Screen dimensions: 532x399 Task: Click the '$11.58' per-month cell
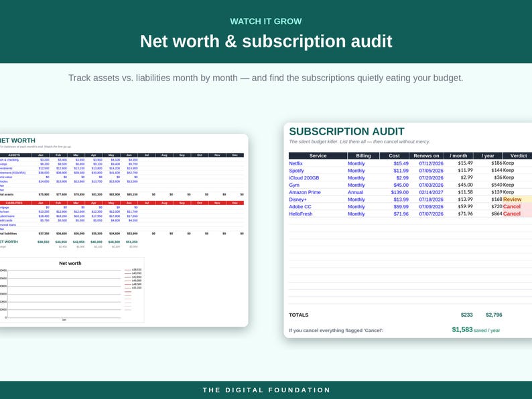(x=465, y=192)
